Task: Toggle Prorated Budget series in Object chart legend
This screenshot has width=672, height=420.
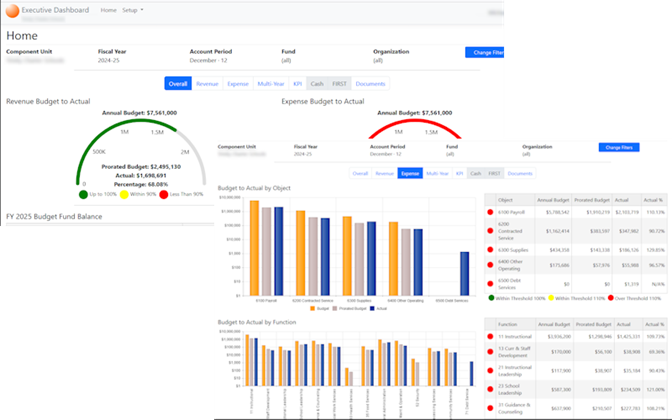Action: [335, 309]
